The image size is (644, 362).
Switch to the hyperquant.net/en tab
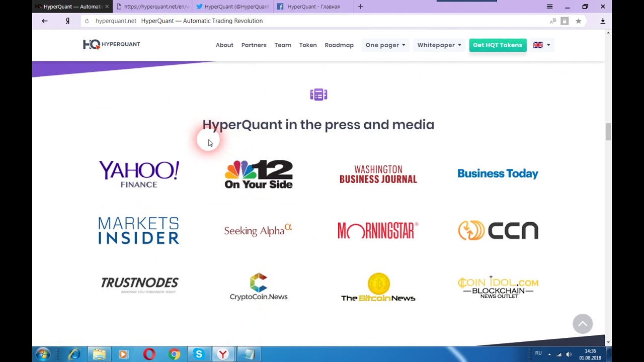tap(153, 7)
